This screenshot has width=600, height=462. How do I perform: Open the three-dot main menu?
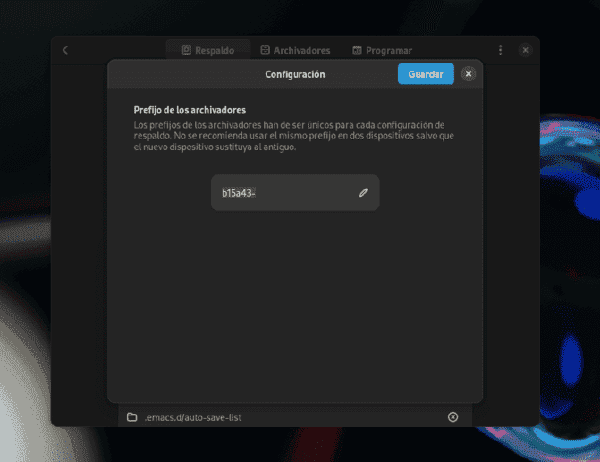point(501,50)
